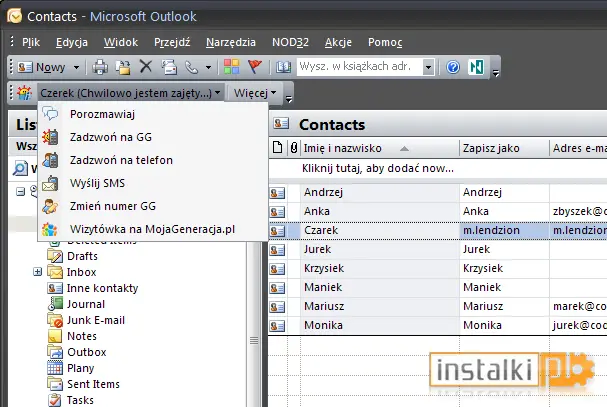
Task: Delete item with the X icon
Action: (146, 67)
